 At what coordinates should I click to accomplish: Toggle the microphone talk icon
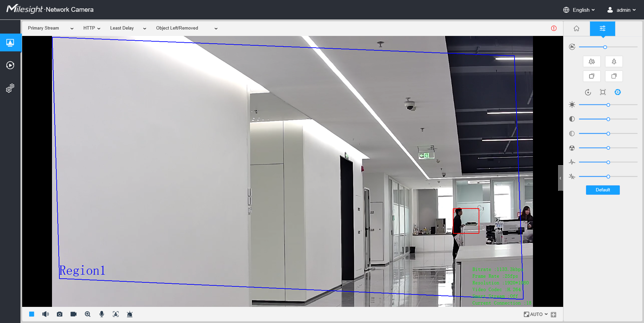pos(102,314)
